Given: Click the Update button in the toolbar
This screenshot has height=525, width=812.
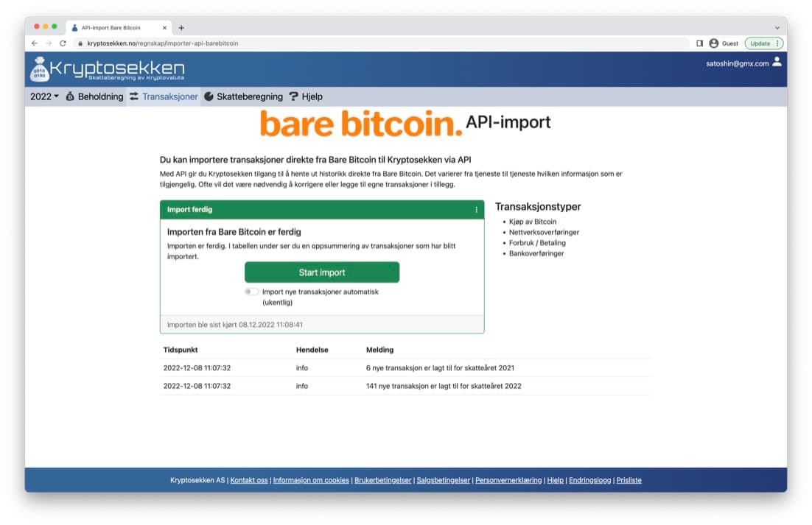Looking at the screenshot, I should pyautogui.click(x=760, y=43).
